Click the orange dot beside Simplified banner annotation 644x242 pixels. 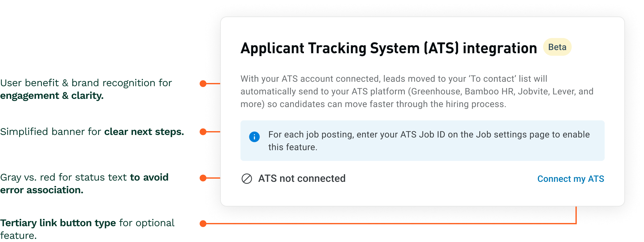tap(203, 132)
